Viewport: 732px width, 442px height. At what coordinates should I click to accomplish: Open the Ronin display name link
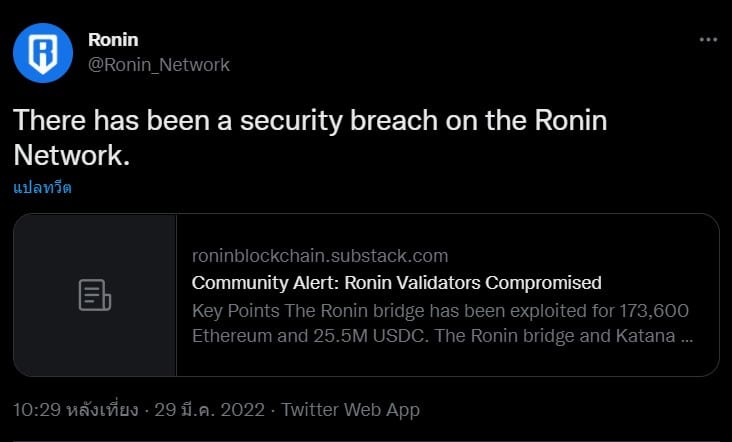[x=113, y=40]
